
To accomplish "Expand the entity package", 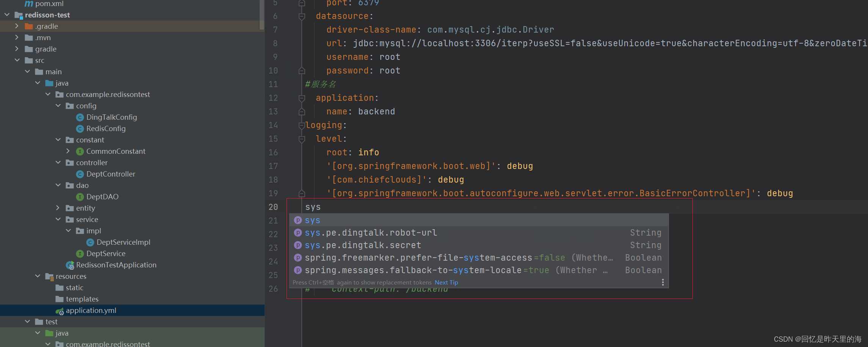I will point(58,208).
